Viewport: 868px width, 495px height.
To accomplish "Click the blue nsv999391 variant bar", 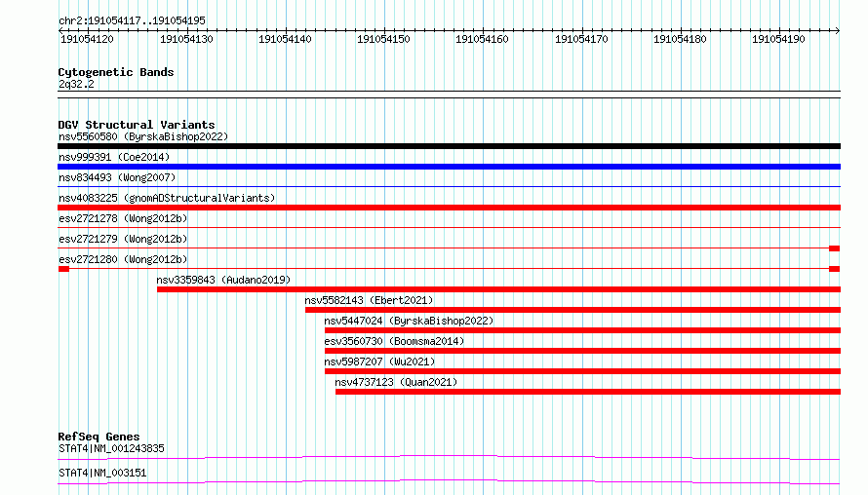I will pyautogui.click(x=449, y=167).
